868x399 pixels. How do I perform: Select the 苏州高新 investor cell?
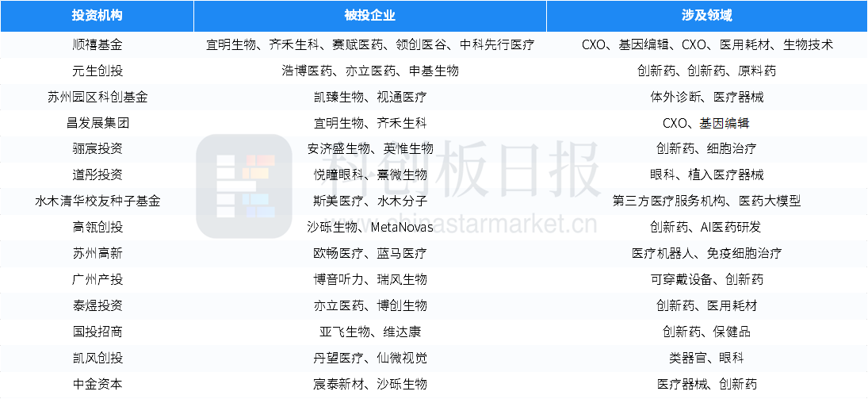[97, 253]
